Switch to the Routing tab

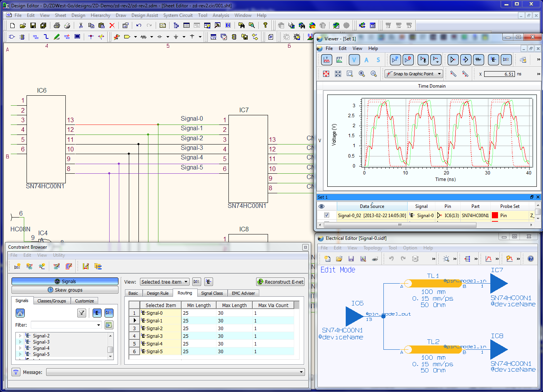(185, 293)
